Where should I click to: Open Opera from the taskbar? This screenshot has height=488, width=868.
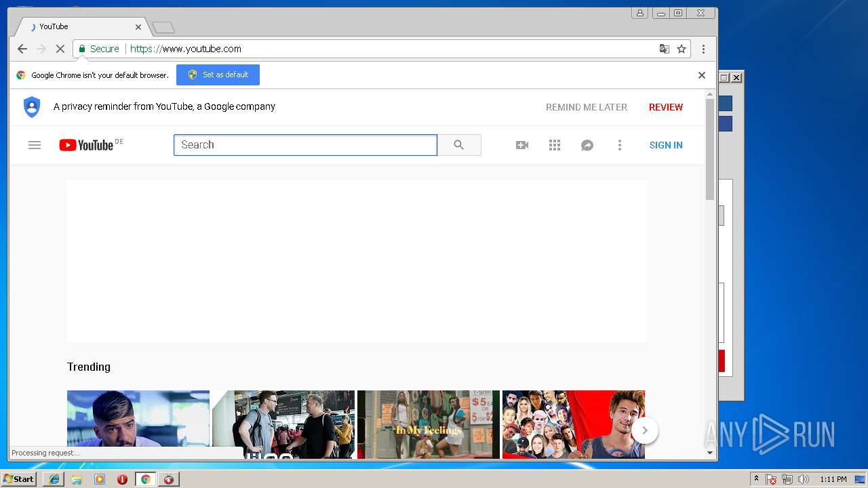click(x=122, y=479)
